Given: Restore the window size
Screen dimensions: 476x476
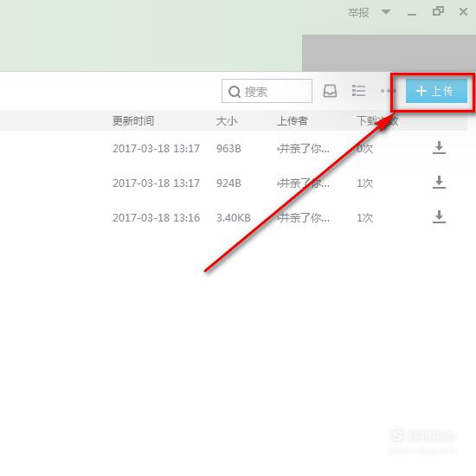Looking at the screenshot, I should pyautogui.click(x=438, y=11).
